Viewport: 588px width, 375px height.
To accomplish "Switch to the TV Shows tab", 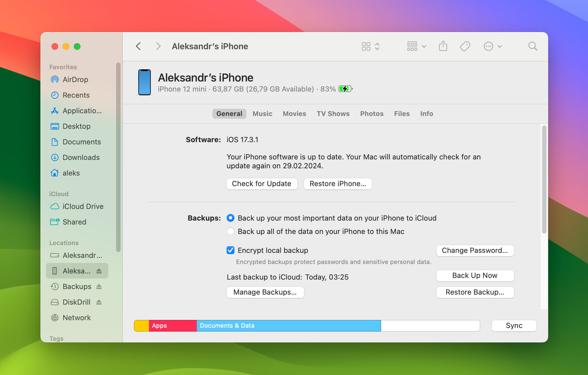I will (333, 114).
